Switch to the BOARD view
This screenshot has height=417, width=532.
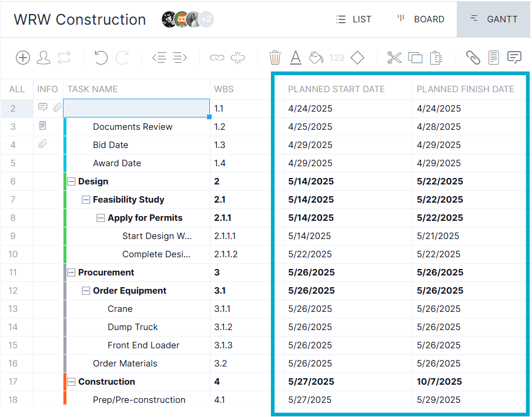coord(420,19)
